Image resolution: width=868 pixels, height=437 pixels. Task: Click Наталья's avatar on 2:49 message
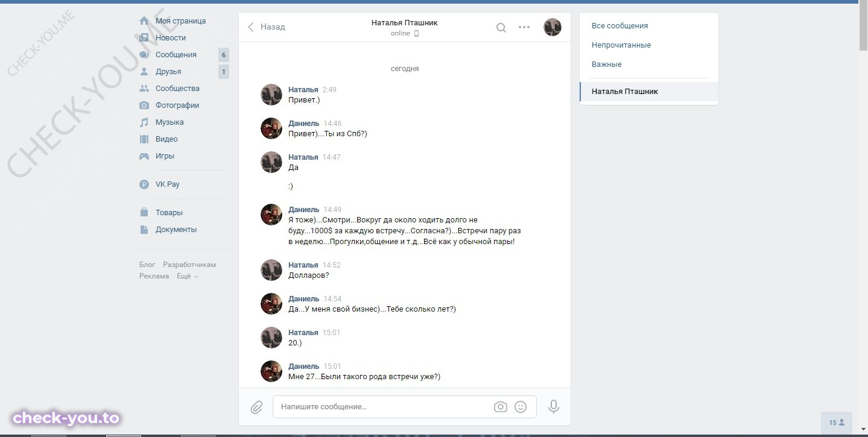click(271, 95)
